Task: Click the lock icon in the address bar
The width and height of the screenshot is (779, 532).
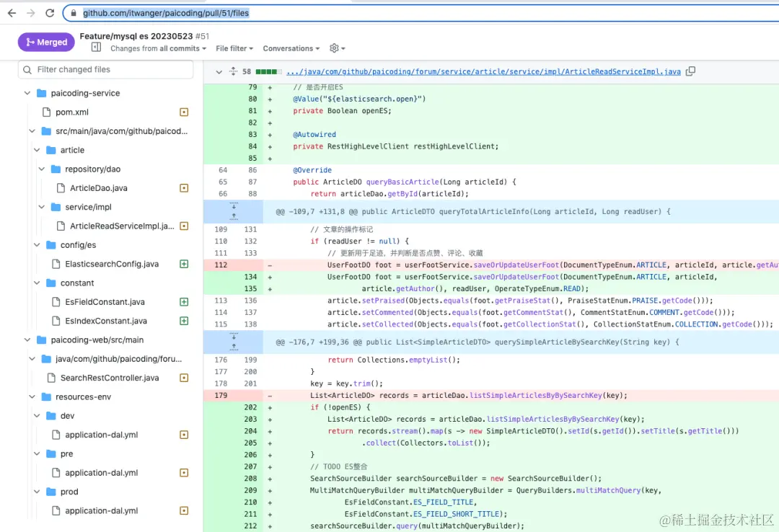Action: click(x=74, y=13)
